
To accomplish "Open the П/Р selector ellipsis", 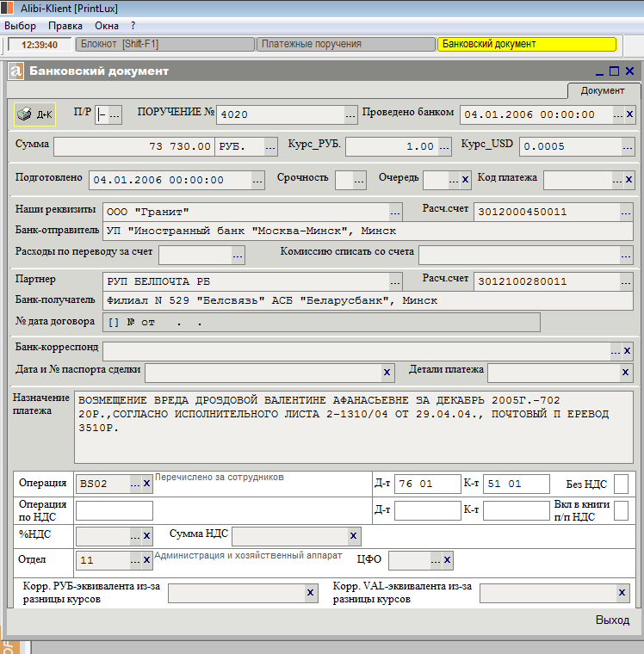I will tap(115, 115).
